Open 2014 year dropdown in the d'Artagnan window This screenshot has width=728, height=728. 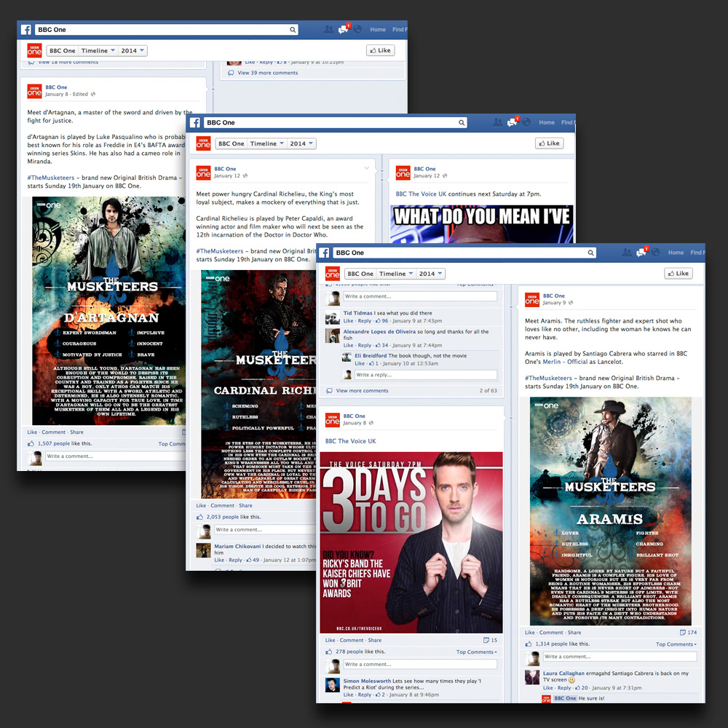132,51
